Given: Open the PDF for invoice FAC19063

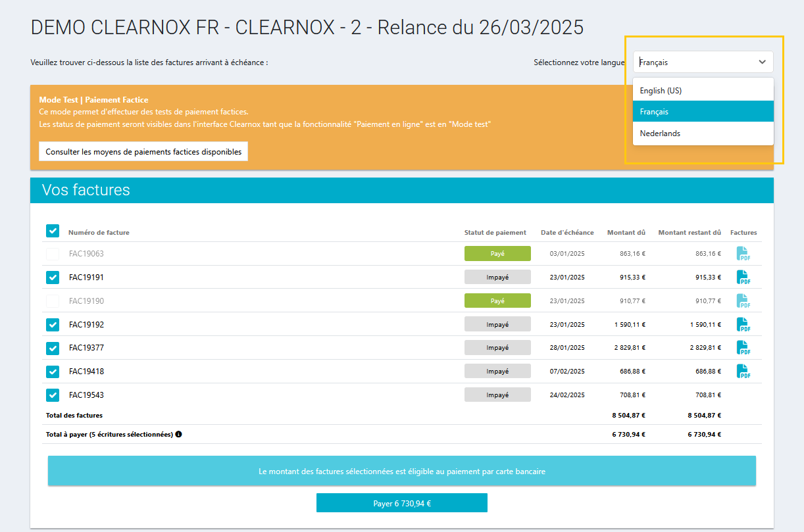Looking at the screenshot, I should coord(743,254).
